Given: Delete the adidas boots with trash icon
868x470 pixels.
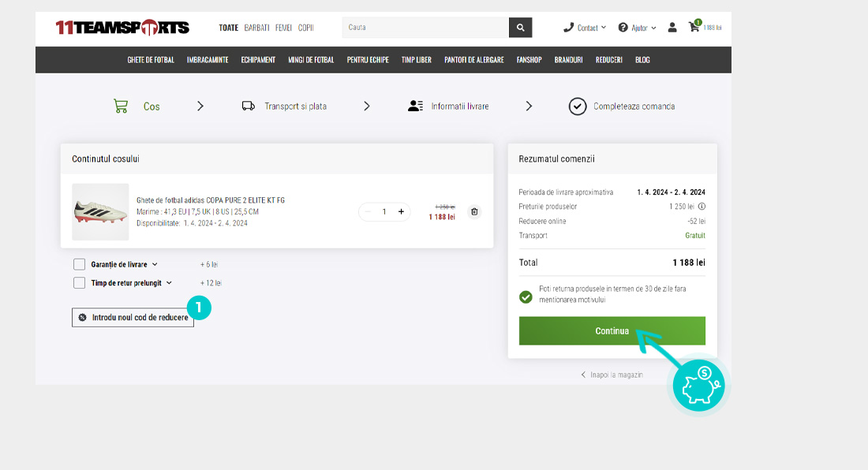Looking at the screenshot, I should coord(474,212).
